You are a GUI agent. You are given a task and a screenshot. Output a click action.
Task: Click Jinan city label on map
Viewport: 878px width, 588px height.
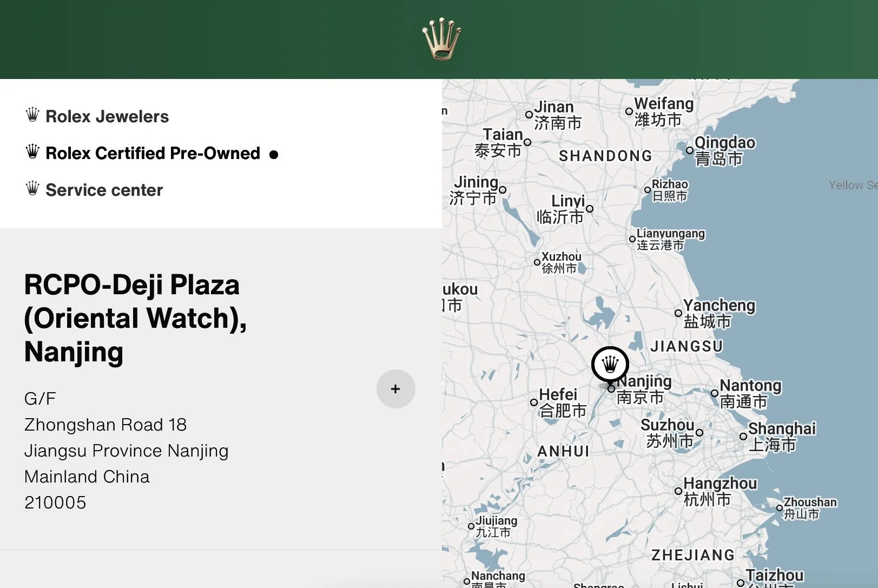[x=557, y=115]
